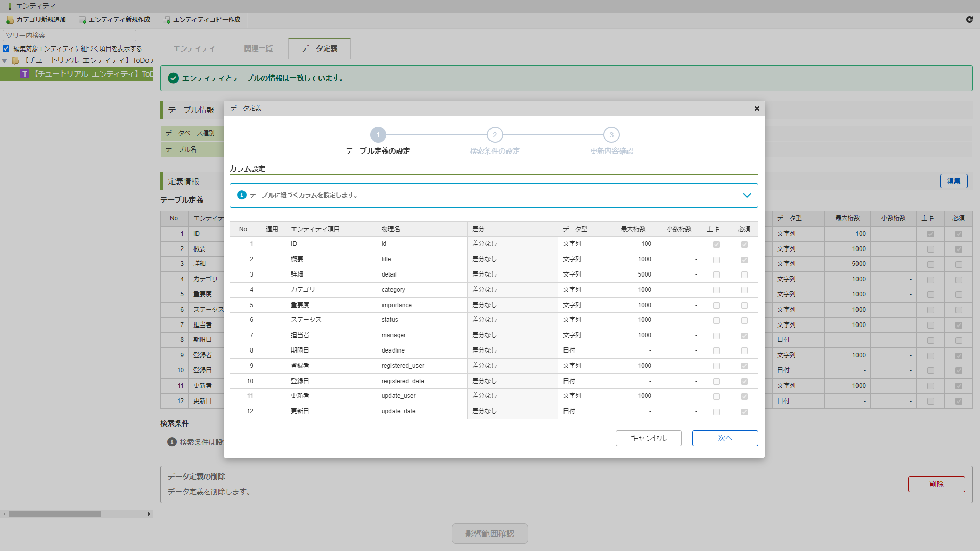Click the エンティティ項目 column header
This screenshot has height=551, width=980.
(331, 229)
